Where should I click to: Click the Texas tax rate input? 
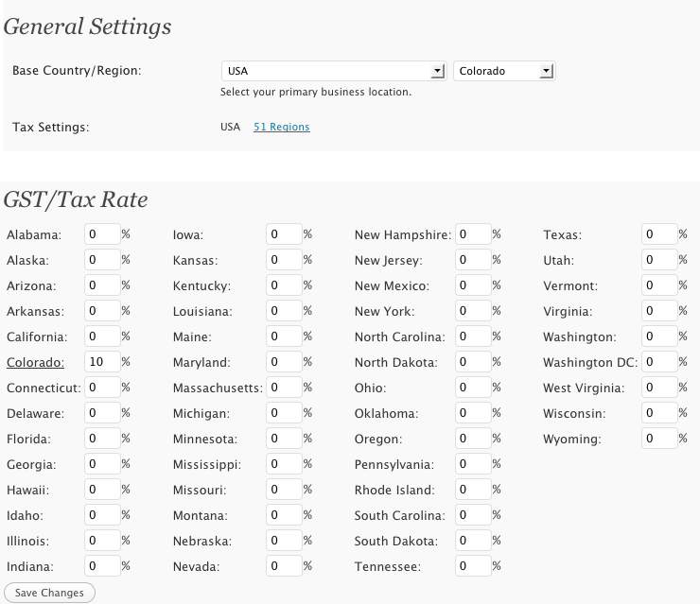pos(658,234)
